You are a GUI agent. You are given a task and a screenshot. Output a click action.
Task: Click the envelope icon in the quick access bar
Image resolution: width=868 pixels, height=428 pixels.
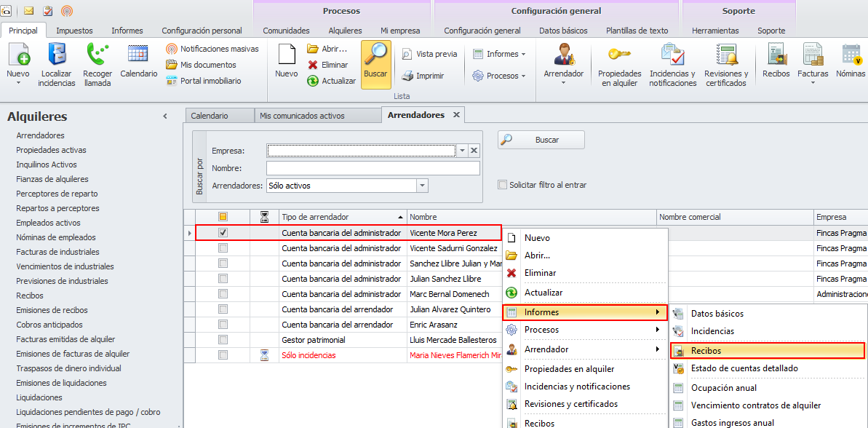pyautogui.click(x=29, y=10)
